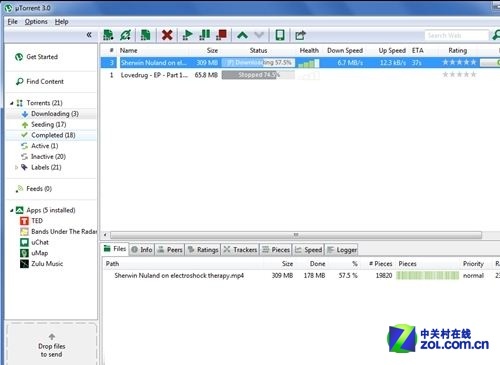Sort torrents by Up Speed column
Screen dimensions: 500x365
pyautogui.click(x=392, y=51)
